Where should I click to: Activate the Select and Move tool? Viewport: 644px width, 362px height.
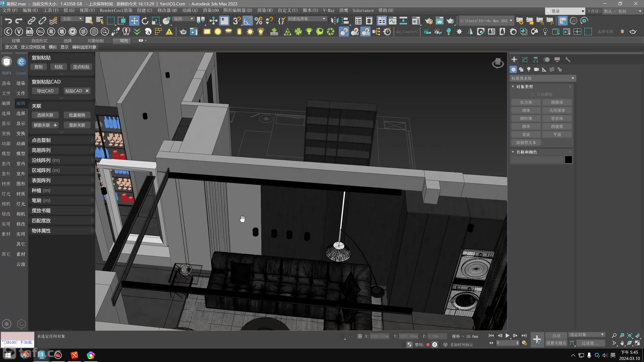click(134, 21)
